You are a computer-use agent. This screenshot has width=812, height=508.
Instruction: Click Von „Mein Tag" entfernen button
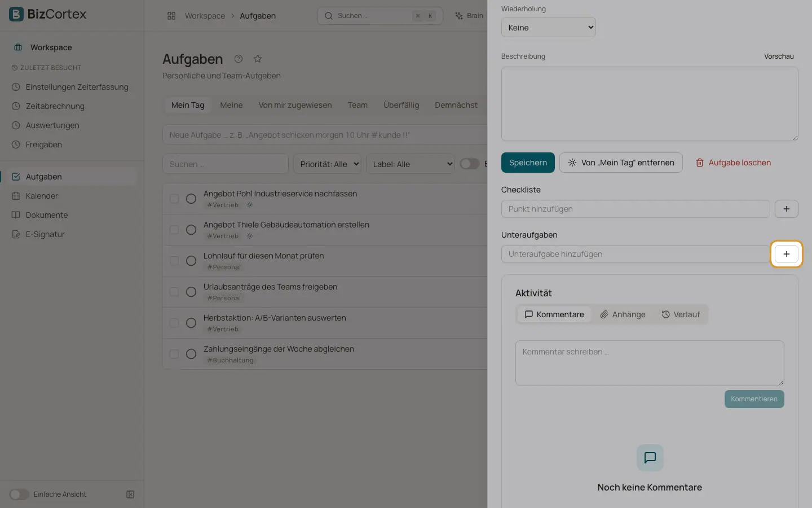(x=621, y=163)
